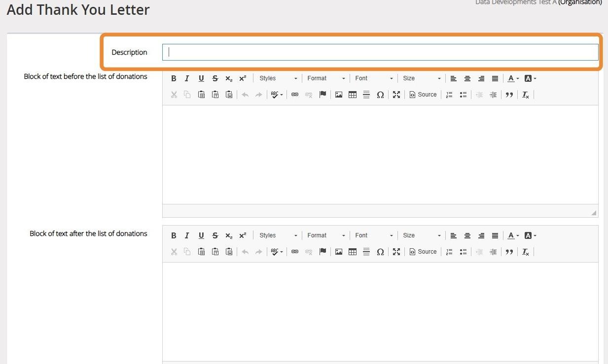The height and width of the screenshot is (364, 608).
Task: Open Font dropdown in the before-donations editor
Action: tap(374, 78)
